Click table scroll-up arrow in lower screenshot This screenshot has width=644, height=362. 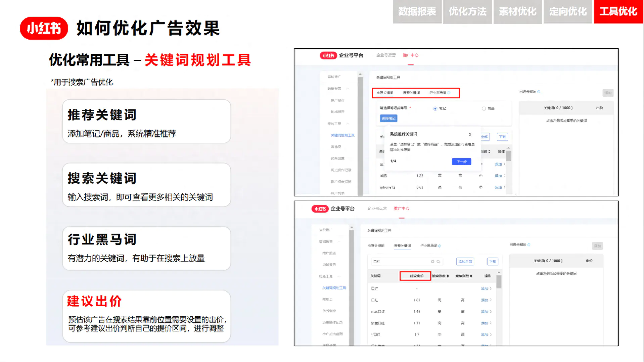click(499, 272)
